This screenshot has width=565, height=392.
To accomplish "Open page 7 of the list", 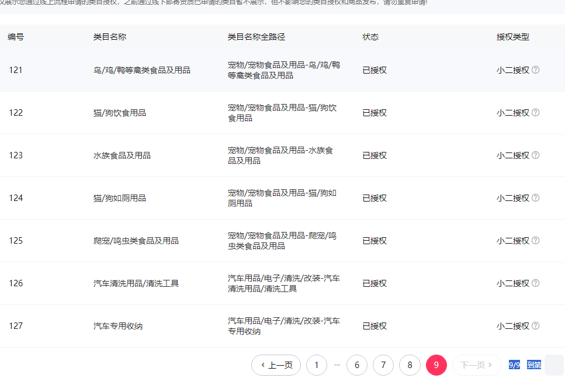I will tap(383, 365).
